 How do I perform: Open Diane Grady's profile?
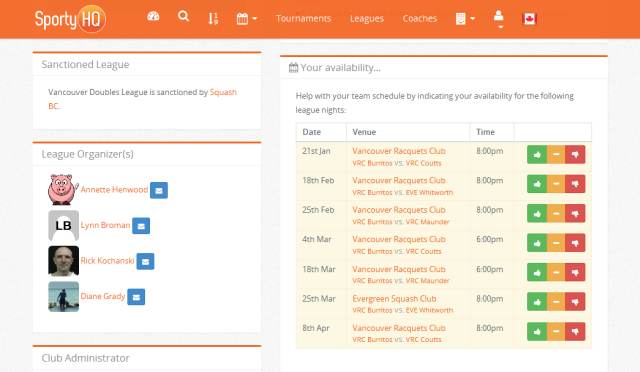(x=102, y=296)
